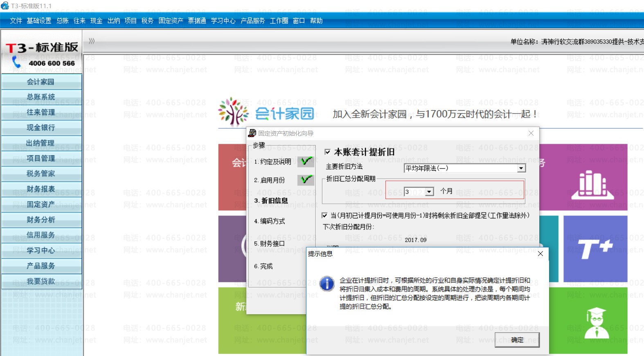
Task: Select 财务分析 in the sidebar
Action: click(41, 220)
